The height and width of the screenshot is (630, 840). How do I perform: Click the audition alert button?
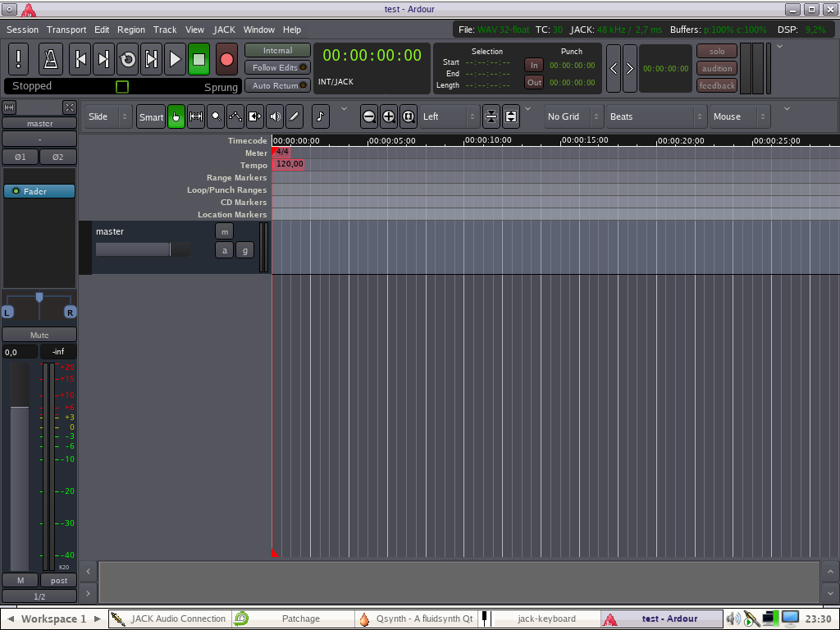click(717, 69)
